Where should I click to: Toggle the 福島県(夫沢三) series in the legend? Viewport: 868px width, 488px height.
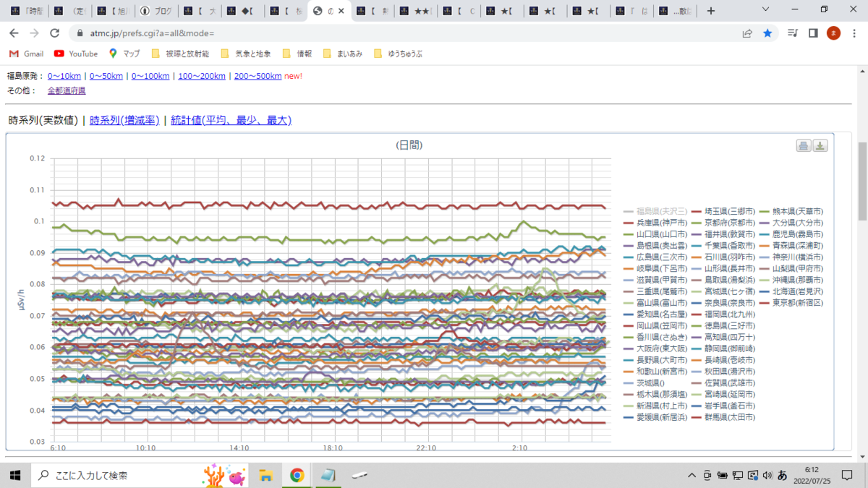[x=655, y=211]
